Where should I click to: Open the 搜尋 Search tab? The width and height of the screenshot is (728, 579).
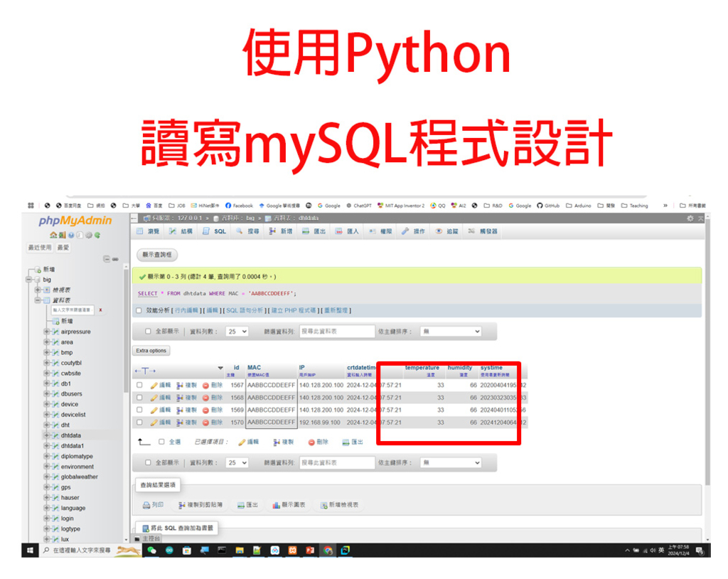248,231
